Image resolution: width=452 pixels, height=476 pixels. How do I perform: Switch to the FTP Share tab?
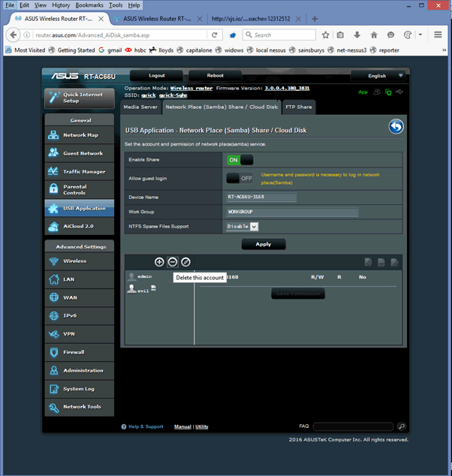pyautogui.click(x=299, y=107)
